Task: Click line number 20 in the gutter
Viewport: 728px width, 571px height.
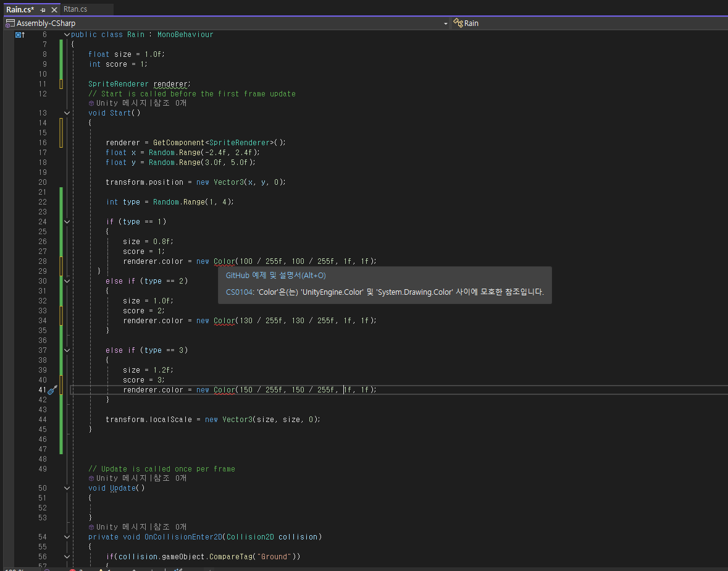Action: click(x=43, y=182)
